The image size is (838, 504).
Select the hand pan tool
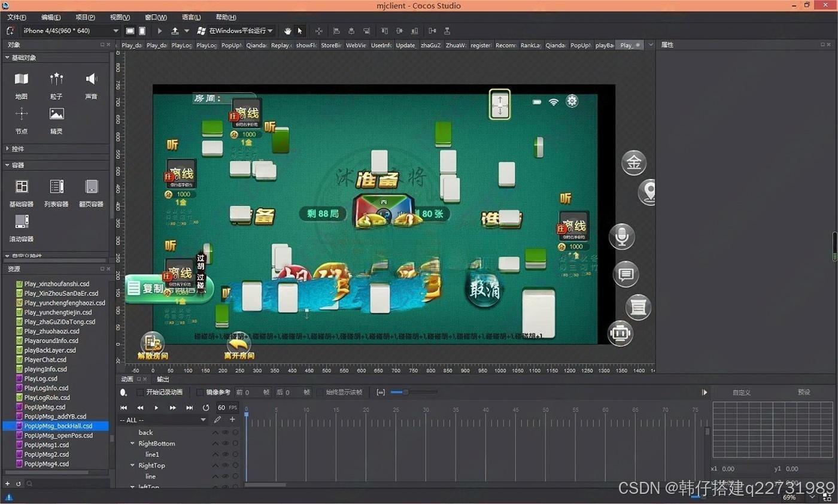288,31
